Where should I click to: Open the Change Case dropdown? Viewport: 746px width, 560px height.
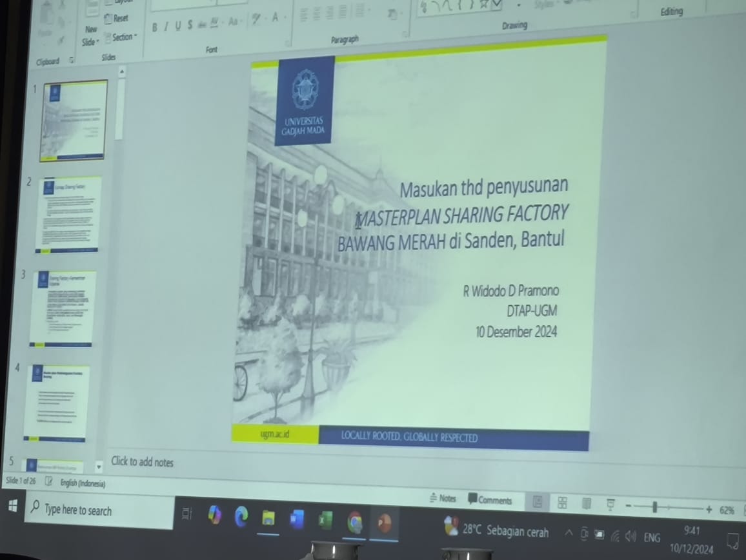(x=234, y=21)
